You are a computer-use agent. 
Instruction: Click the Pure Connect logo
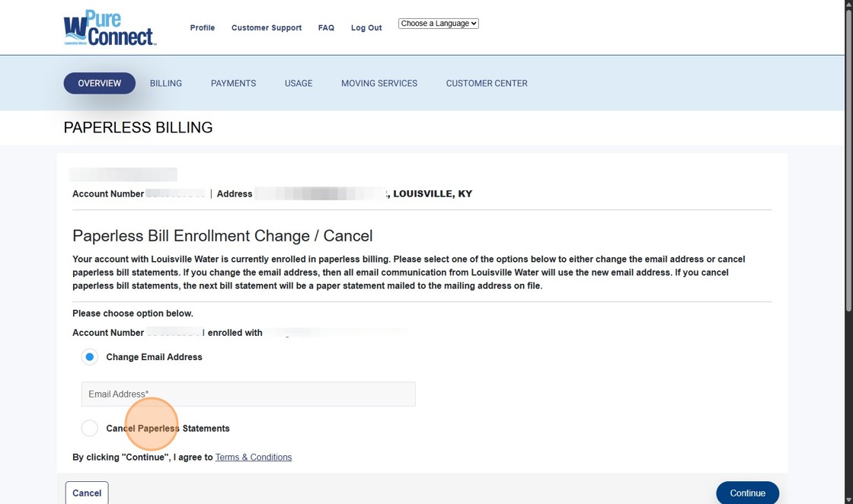(110, 28)
